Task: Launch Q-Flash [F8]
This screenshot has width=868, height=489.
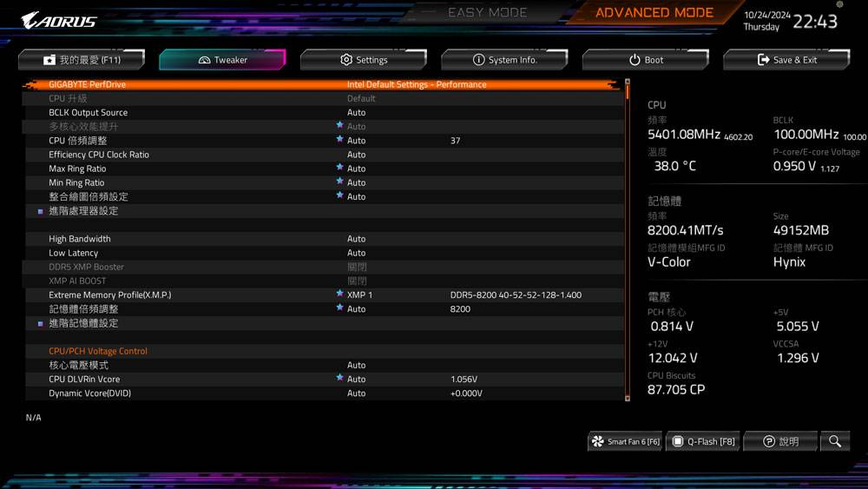Action: tap(703, 441)
